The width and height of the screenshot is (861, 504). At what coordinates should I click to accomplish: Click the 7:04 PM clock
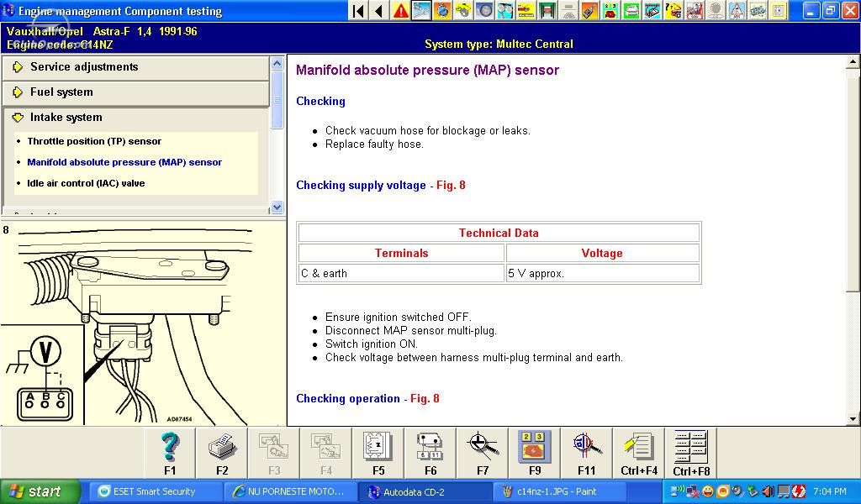click(830, 491)
